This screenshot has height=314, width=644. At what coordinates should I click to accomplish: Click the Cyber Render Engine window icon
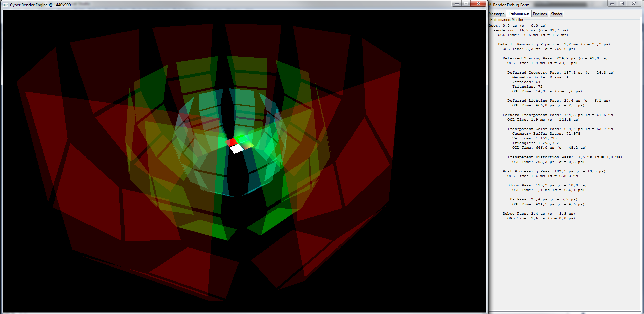pos(5,5)
